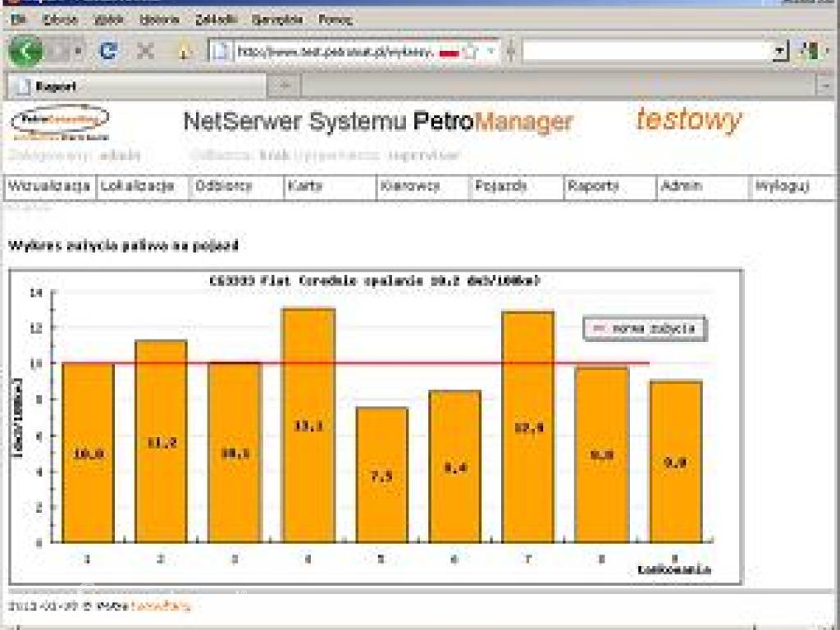
Task: Click bar 3 labeled 10.1
Action: [235, 453]
